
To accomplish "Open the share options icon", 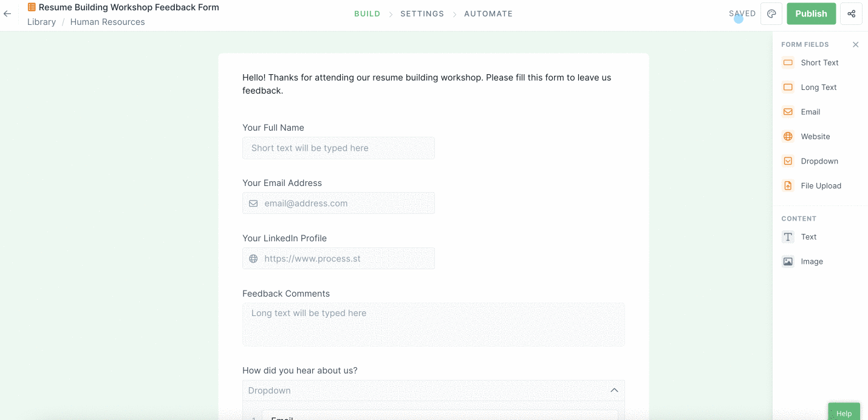I will pyautogui.click(x=852, y=13).
